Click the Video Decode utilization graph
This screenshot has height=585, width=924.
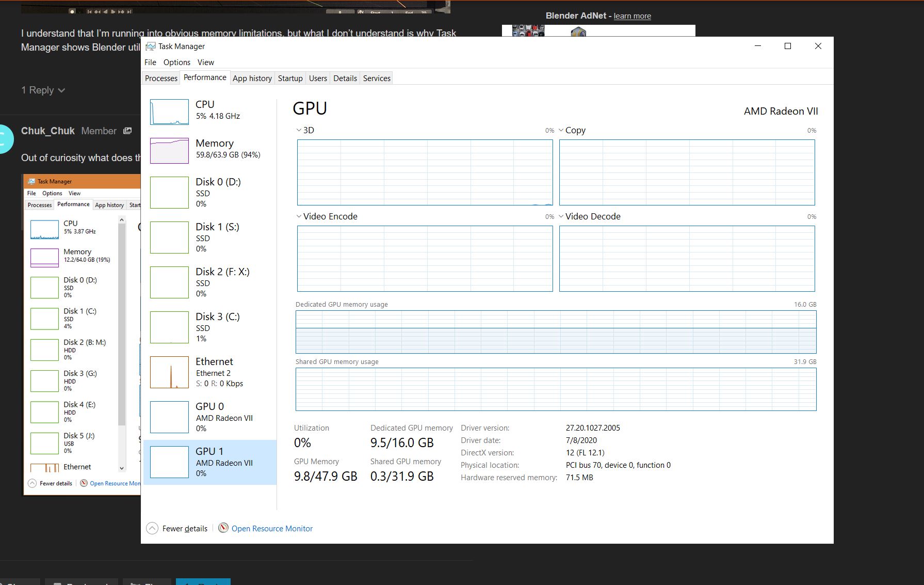(x=687, y=259)
